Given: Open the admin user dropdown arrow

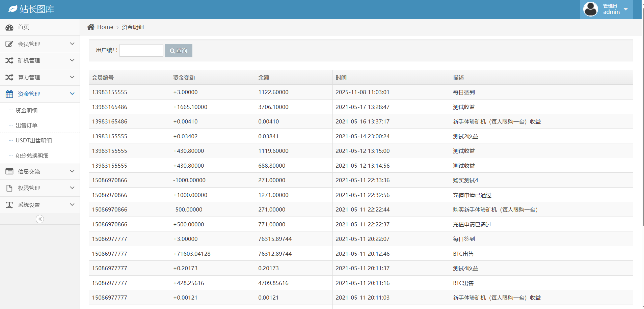Looking at the screenshot, I should coord(626,9).
